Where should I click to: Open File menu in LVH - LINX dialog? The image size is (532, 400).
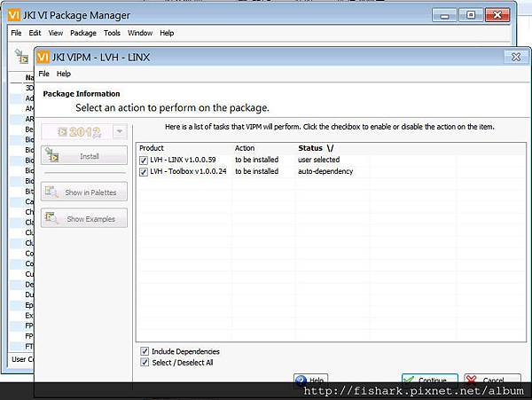click(x=43, y=74)
